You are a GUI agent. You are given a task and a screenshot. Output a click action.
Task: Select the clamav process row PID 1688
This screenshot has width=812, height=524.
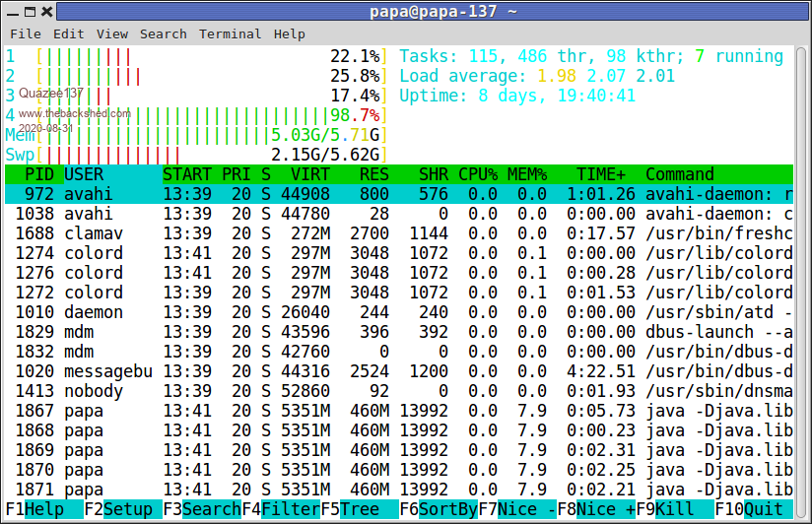[x=394, y=233]
